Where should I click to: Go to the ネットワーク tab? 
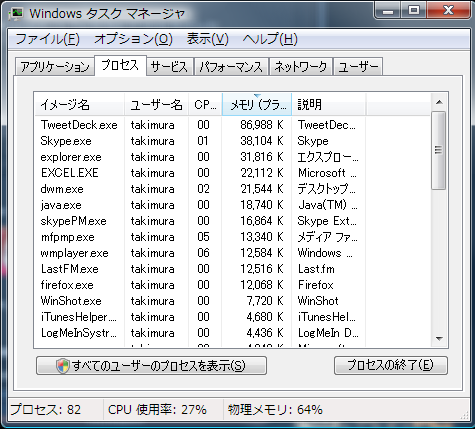tap(301, 67)
